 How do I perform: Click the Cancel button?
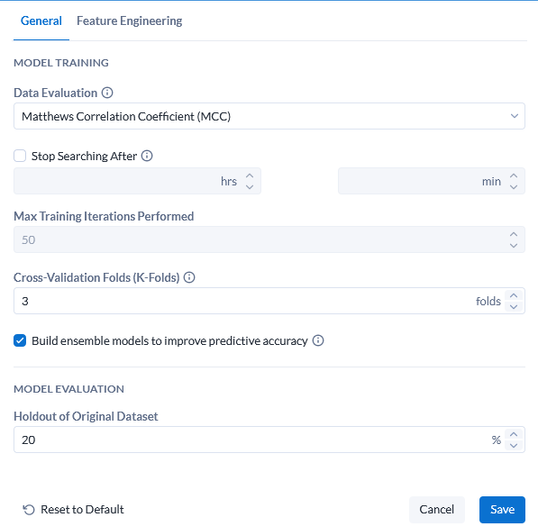(437, 509)
